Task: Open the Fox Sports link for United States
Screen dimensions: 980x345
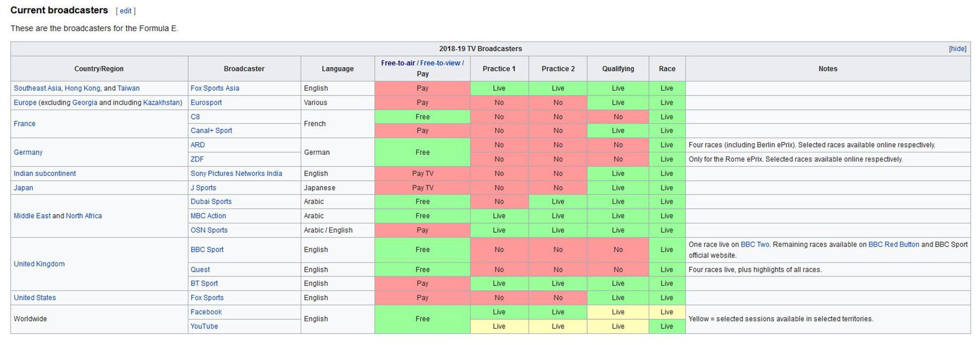Action: coord(207,298)
